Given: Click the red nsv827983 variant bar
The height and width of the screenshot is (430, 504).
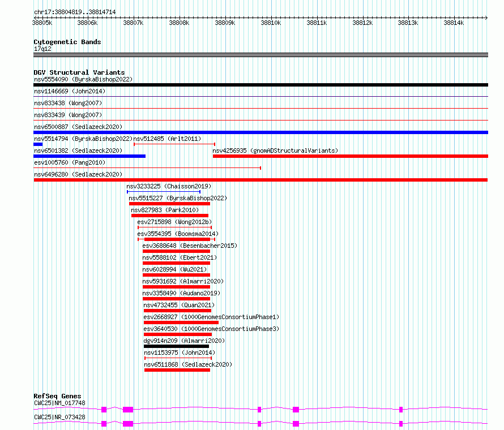Looking at the screenshot, I should [170, 216].
